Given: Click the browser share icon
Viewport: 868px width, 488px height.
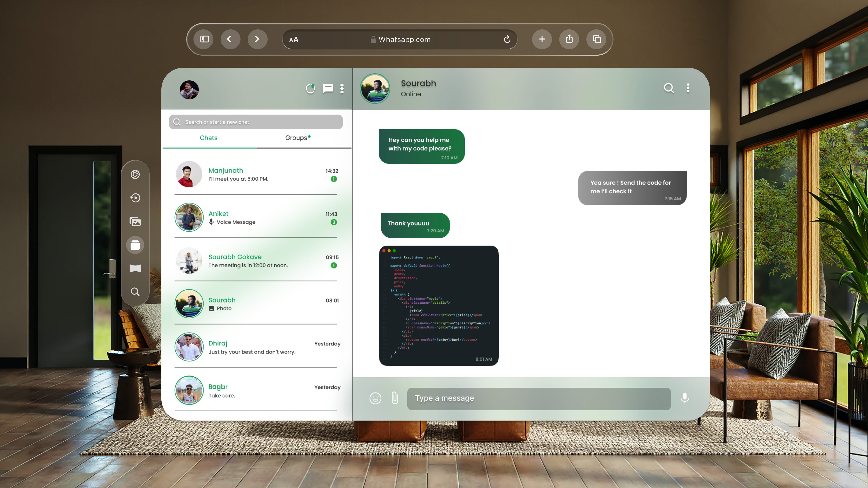Looking at the screenshot, I should pyautogui.click(x=569, y=39).
